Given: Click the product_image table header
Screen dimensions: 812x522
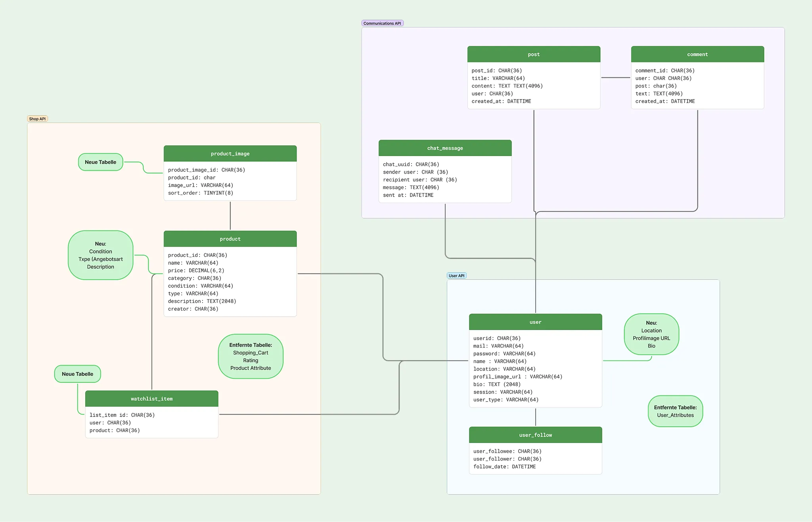Looking at the screenshot, I should pyautogui.click(x=230, y=154).
